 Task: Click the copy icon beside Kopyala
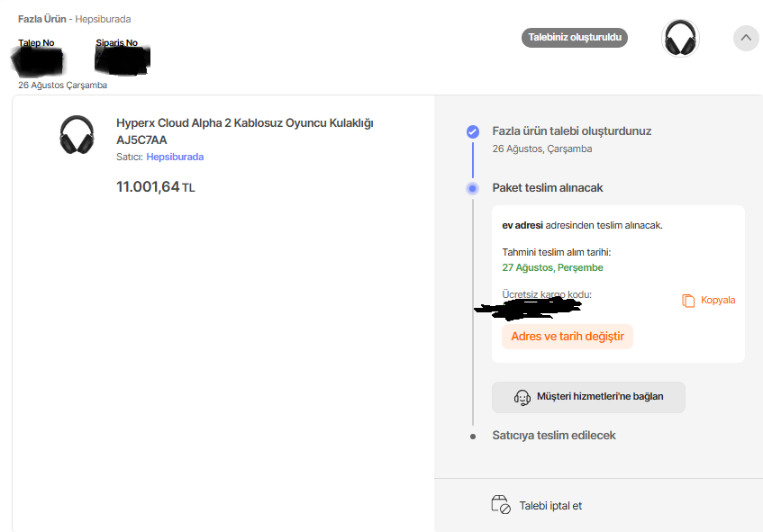[x=688, y=301]
